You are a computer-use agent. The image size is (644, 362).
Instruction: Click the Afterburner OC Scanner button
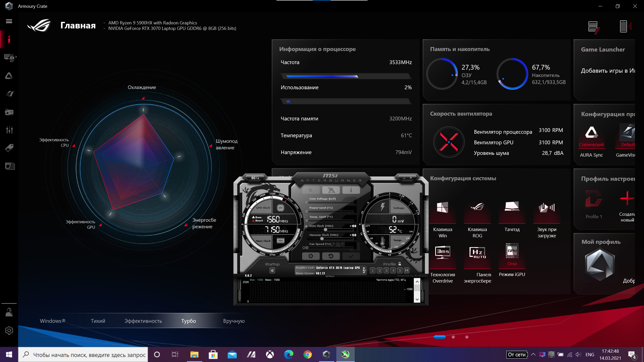pyautogui.click(x=255, y=178)
